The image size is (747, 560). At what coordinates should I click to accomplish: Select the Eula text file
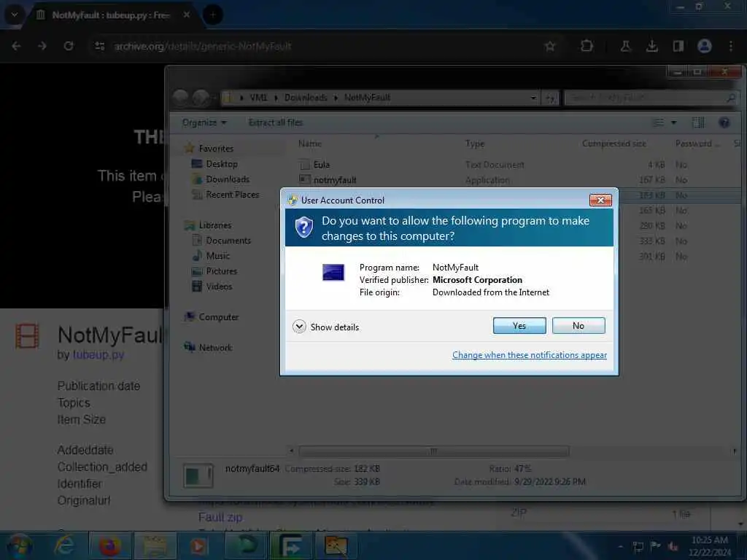322,164
